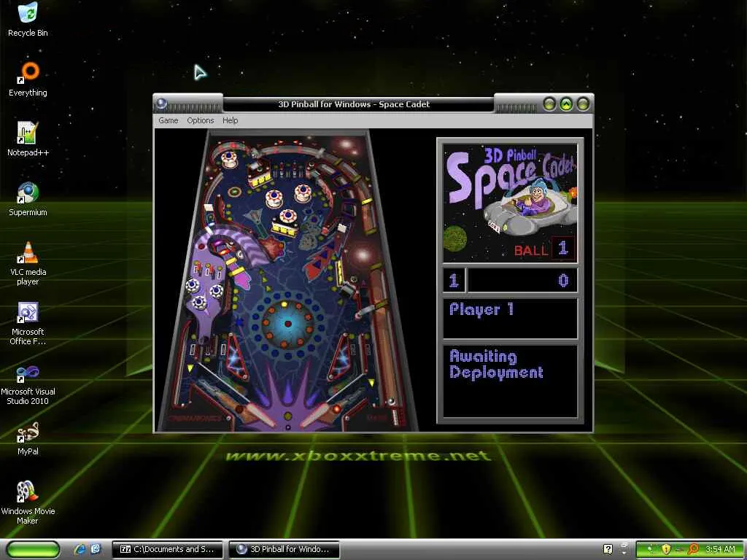The width and height of the screenshot is (747, 560).
Task: Click the orange magnifier tray icon
Action: 692,549
